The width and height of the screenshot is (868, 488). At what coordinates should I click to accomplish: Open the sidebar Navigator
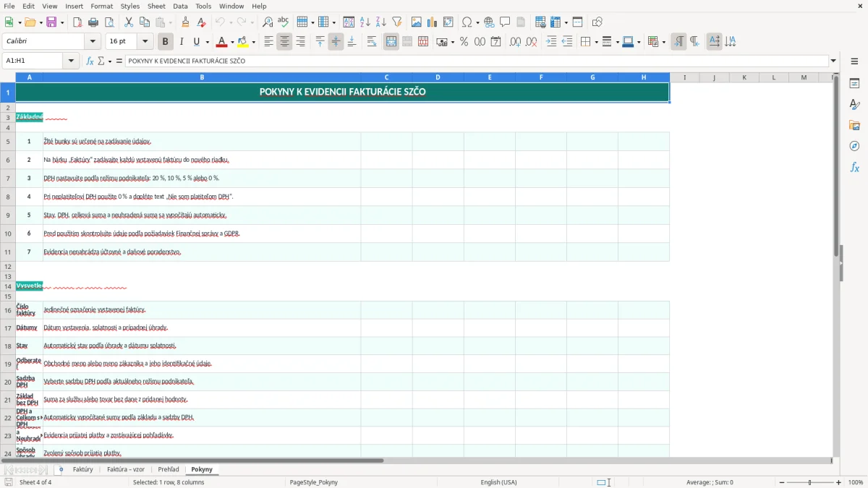coord(854,146)
